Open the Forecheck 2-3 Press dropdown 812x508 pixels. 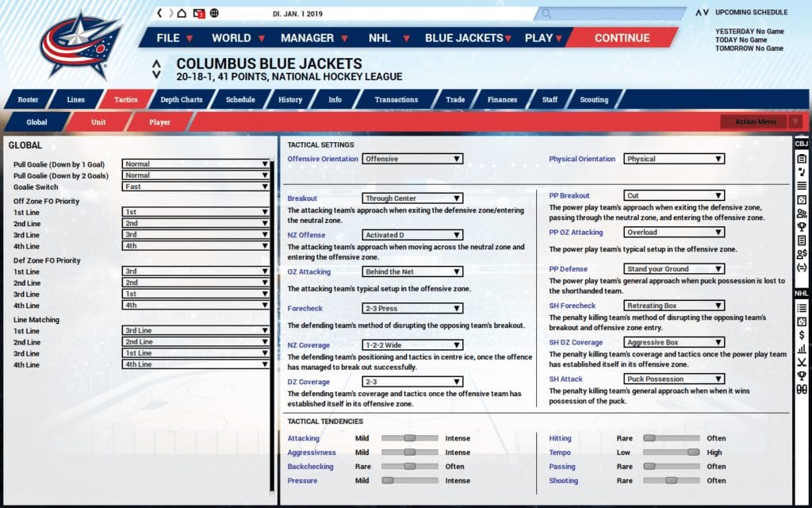click(x=412, y=308)
